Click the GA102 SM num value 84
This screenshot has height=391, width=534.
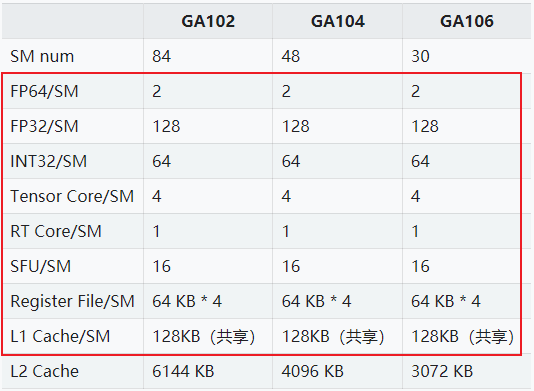coord(161,56)
